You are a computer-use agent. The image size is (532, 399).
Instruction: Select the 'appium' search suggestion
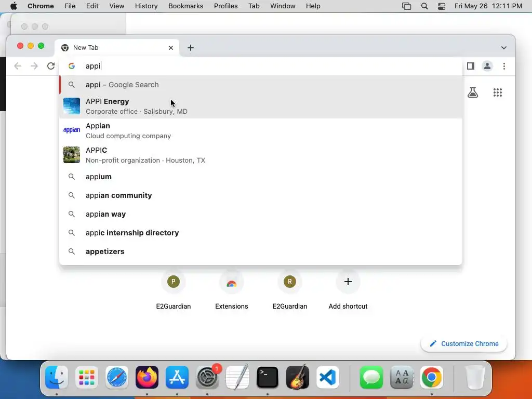tap(261, 177)
